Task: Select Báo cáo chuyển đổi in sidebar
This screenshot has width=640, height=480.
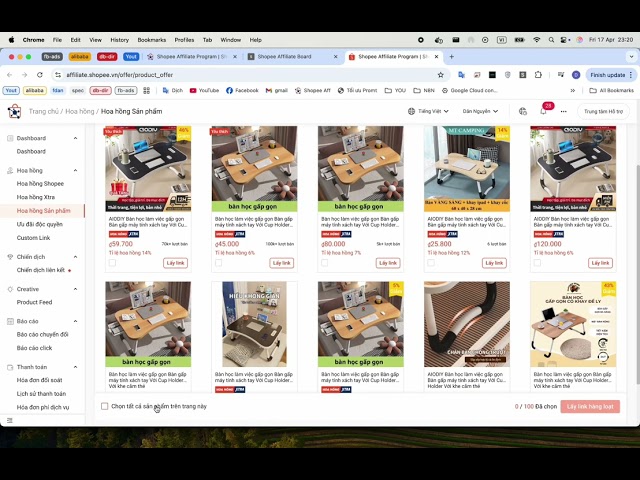Action: [x=42, y=334]
